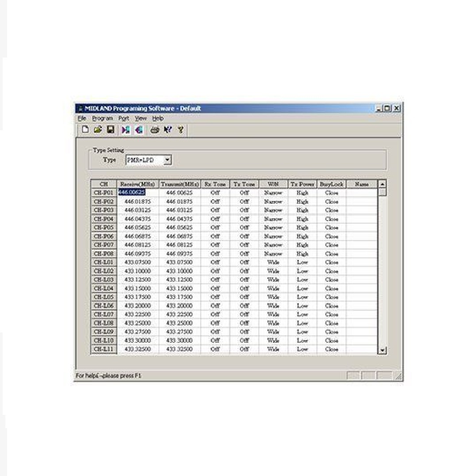Select row header CH-P01
This screenshot has height=476, width=476.
tap(104, 193)
